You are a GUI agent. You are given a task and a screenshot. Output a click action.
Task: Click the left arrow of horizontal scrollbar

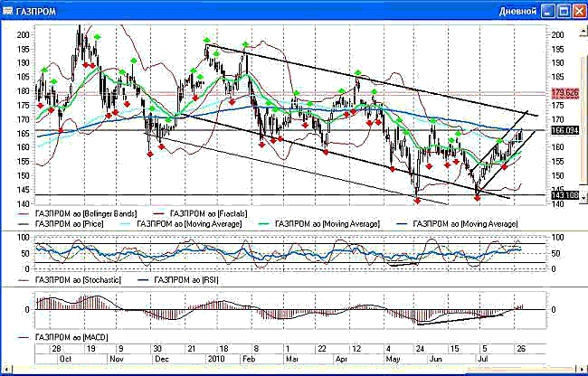pyautogui.click(x=5, y=369)
